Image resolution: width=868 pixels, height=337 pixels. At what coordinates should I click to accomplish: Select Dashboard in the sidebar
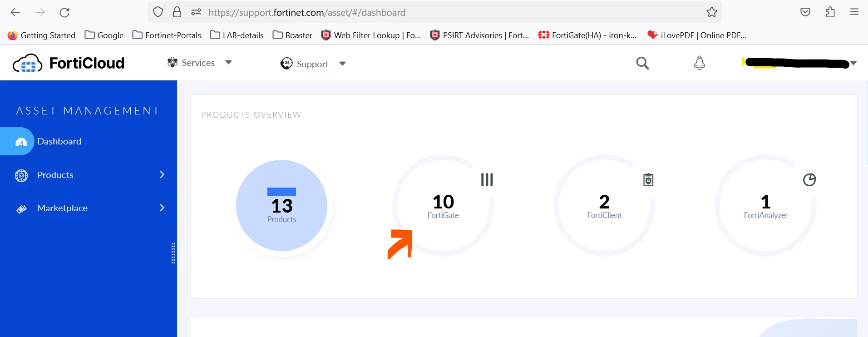click(59, 141)
